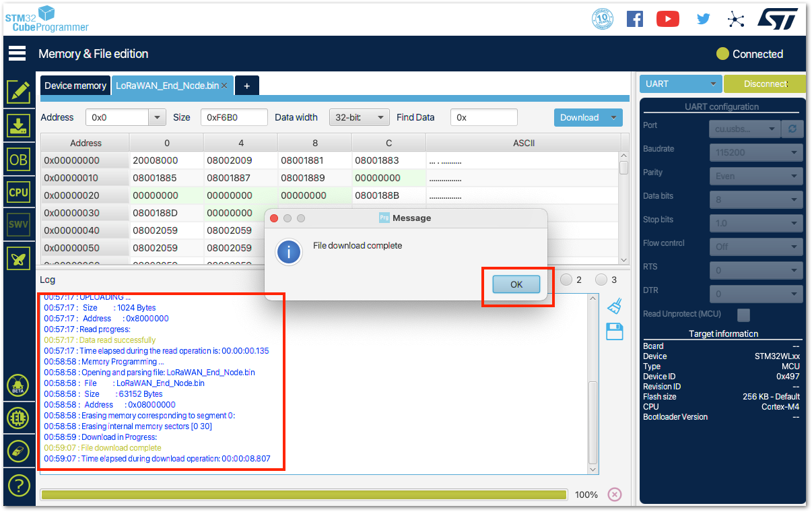
Task: Select verbosity level 2 radio button
Action: 566,280
